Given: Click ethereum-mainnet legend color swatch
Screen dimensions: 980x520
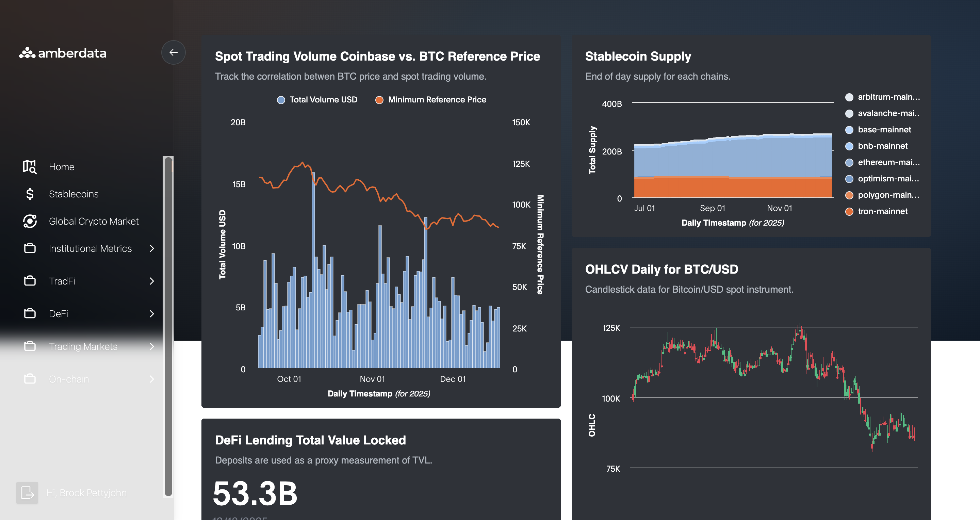Looking at the screenshot, I should 849,162.
